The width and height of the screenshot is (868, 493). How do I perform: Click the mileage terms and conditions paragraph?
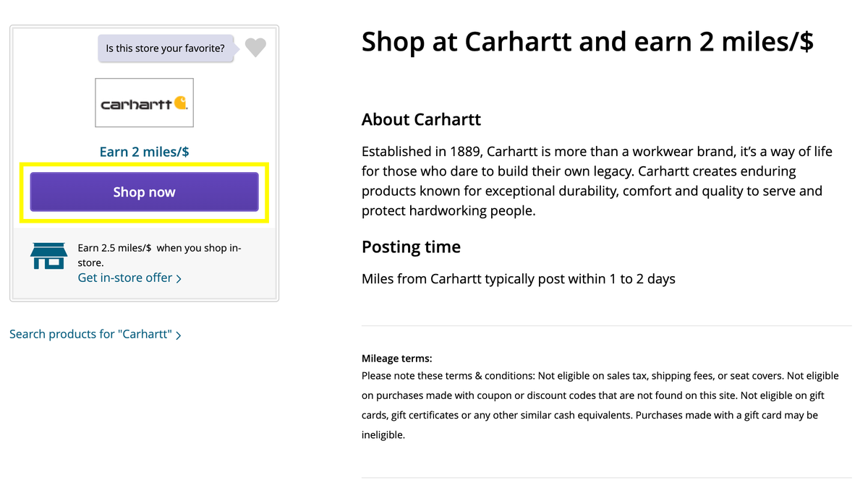click(x=600, y=405)
